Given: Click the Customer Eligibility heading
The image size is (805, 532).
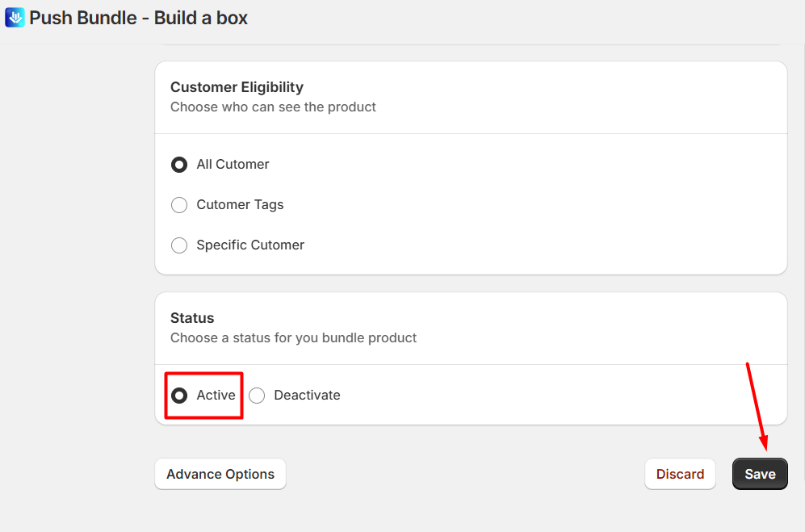Looking at the screenshot, I should [x=237, y=87].
